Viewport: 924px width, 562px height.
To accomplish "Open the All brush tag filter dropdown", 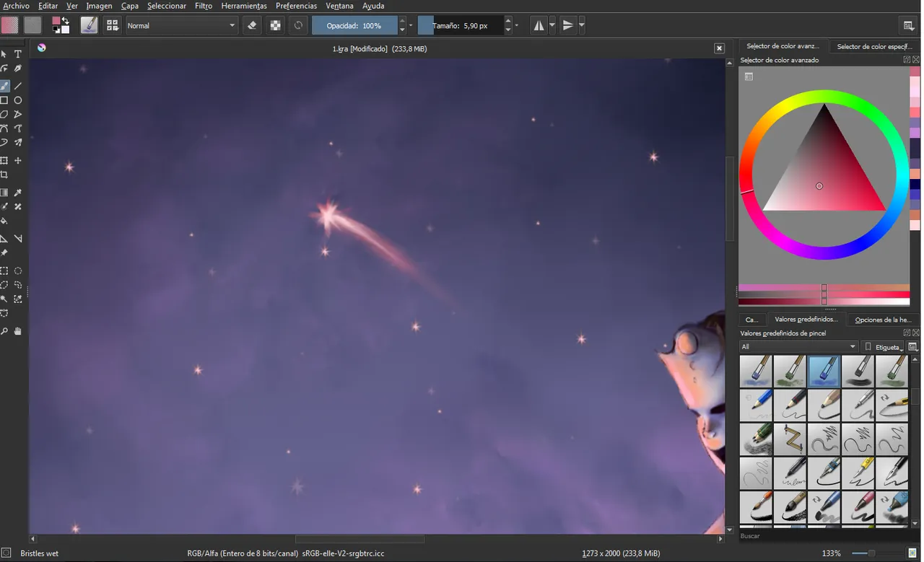I will coord(798,347).
